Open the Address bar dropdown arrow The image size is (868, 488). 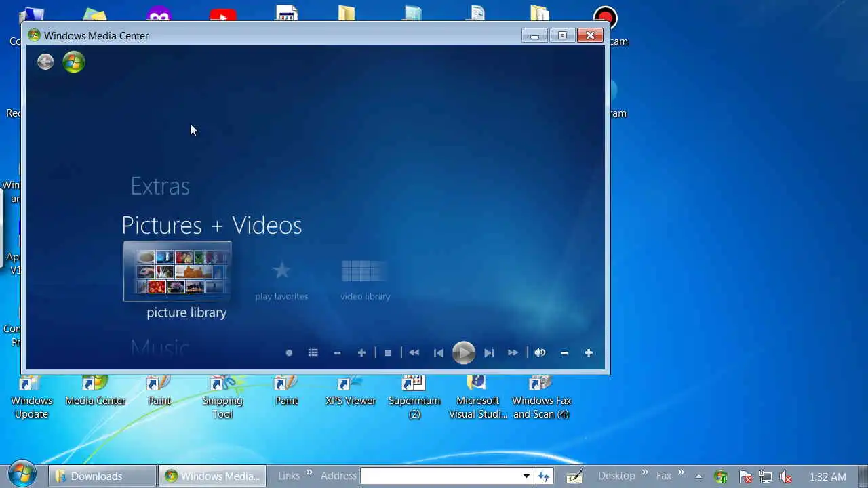pos(526,476)
